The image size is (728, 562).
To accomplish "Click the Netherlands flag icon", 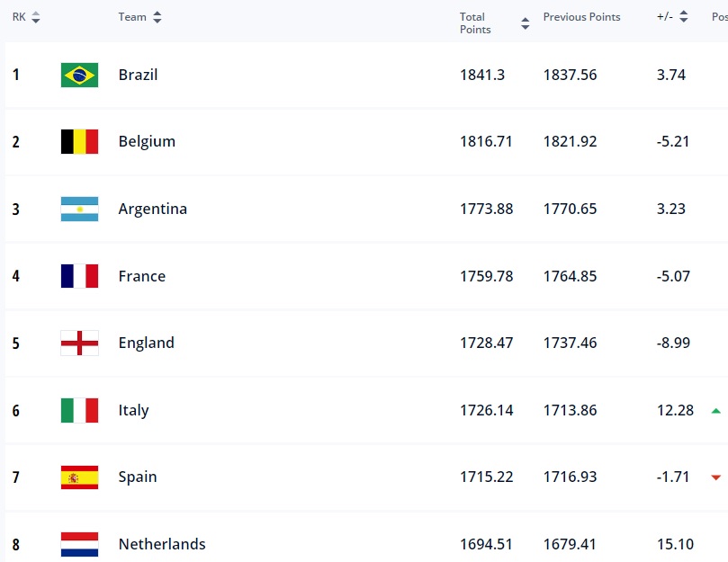I will click(79, 544).
